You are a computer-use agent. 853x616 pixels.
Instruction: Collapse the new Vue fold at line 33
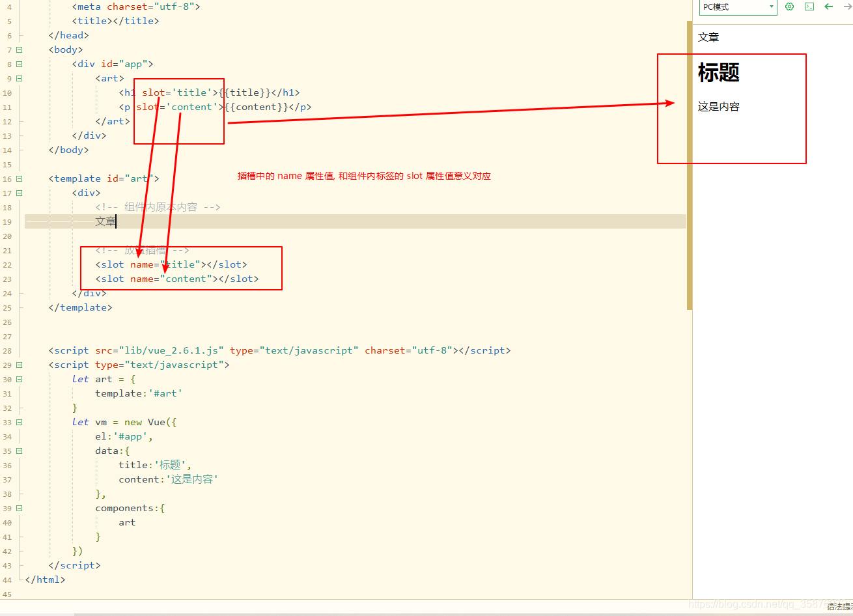[19, 422]
